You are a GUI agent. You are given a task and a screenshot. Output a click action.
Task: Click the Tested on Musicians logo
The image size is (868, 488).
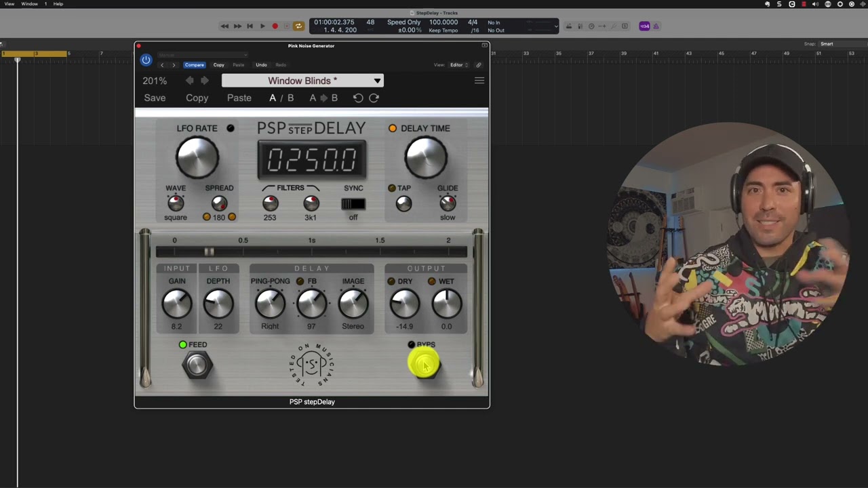(312, 366)
